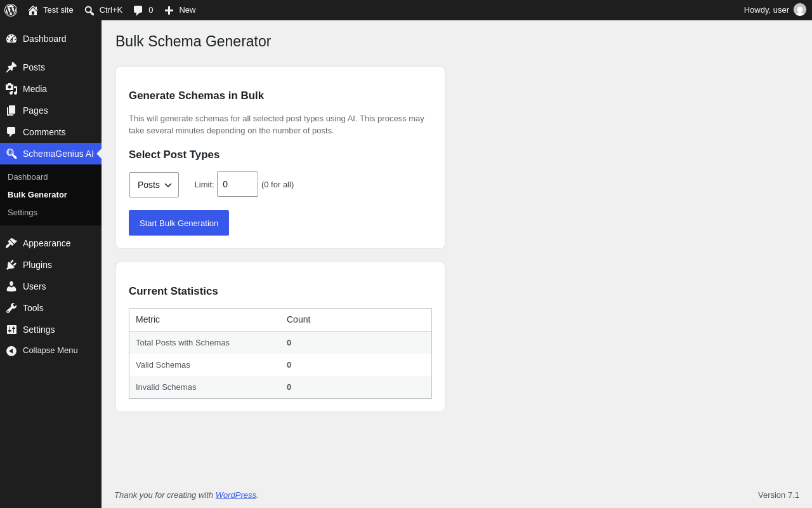Open the Media icon in the sidebar

[11, 89]
